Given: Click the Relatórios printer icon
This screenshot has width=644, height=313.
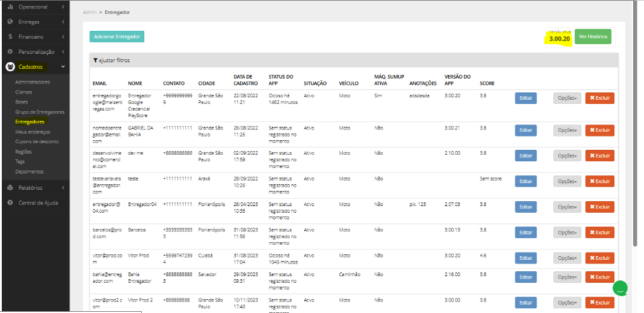Looking at the screenshot, I should pos(10,187).
